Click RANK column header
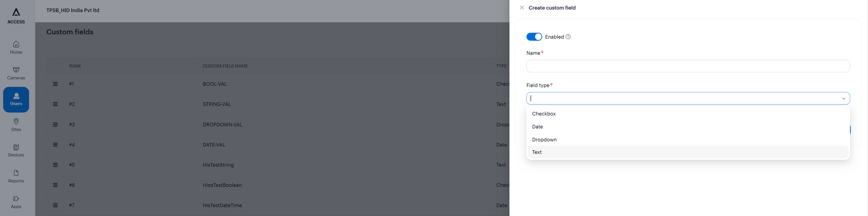The image size is (868, 216). point(75,66)
